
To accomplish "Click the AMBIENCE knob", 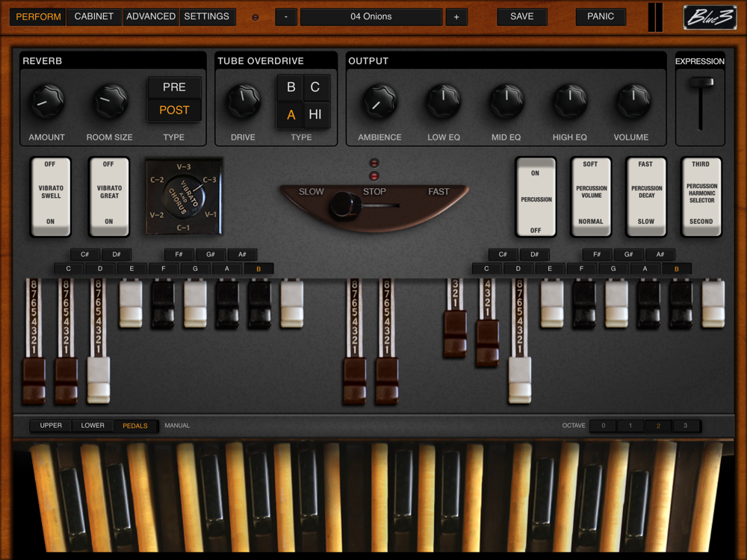I will pos(379,102).
